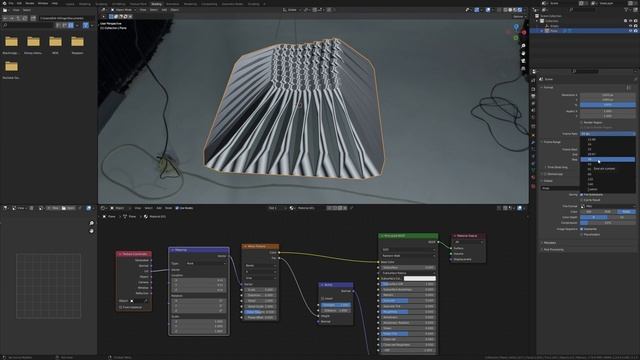The image size is (640, 360).
Task: Open Principled BSDF GGX distribution dropdown
Action: point(407,249)
